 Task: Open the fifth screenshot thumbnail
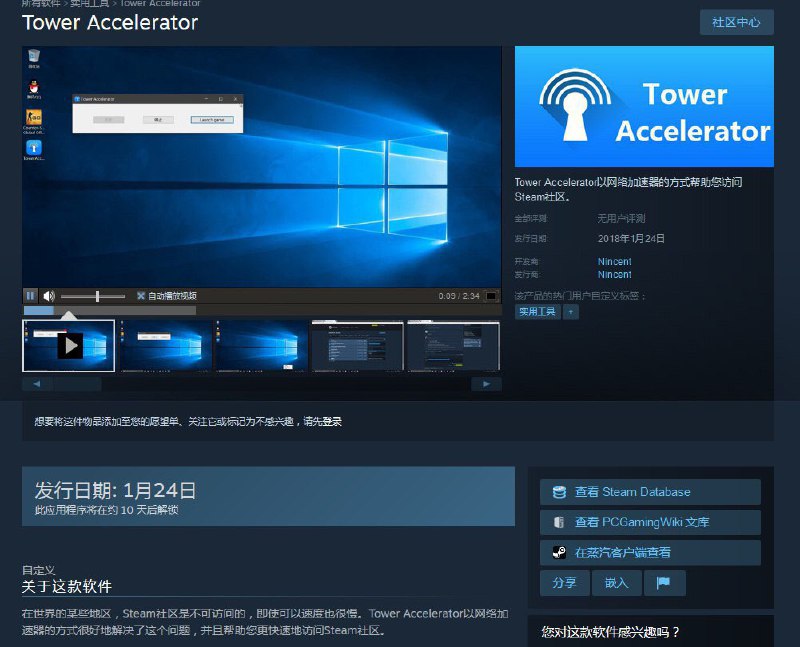454,346
